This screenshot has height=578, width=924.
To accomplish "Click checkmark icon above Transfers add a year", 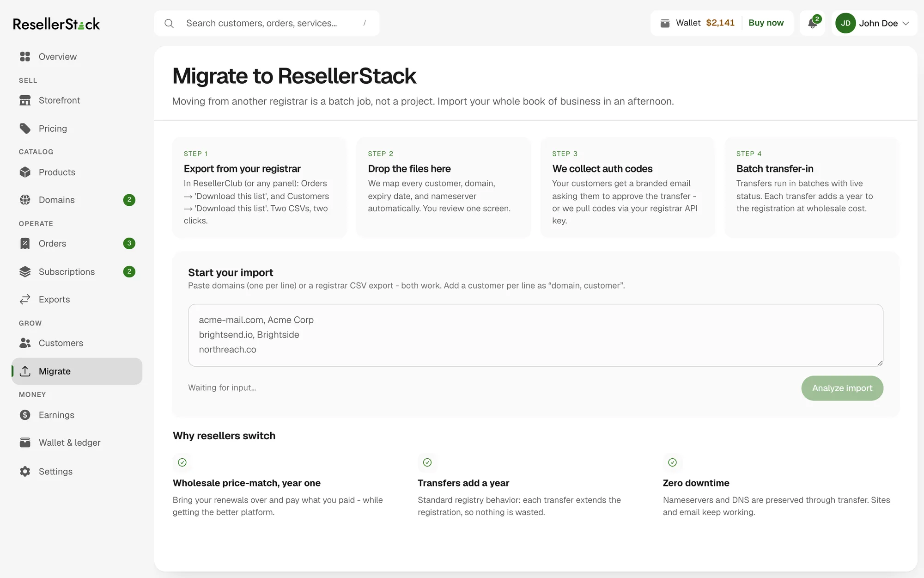I will pyautogui.click(x=427, y=462).
